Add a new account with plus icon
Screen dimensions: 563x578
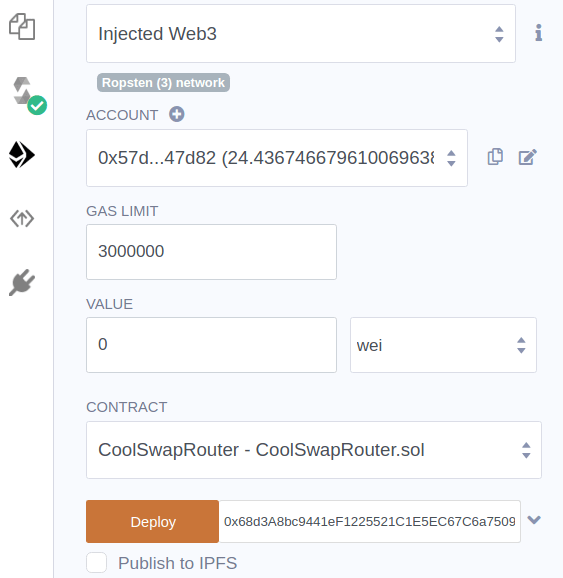[177, 114]
